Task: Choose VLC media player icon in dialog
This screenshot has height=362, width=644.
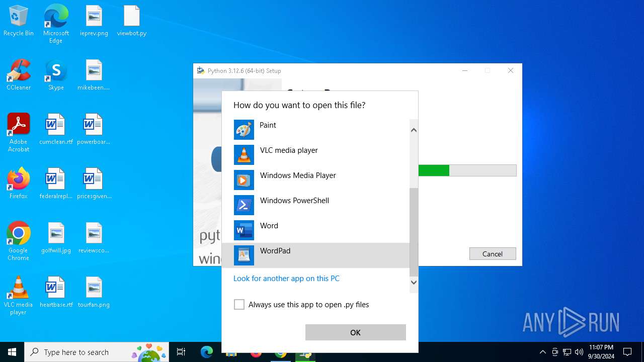Action: 244,155
